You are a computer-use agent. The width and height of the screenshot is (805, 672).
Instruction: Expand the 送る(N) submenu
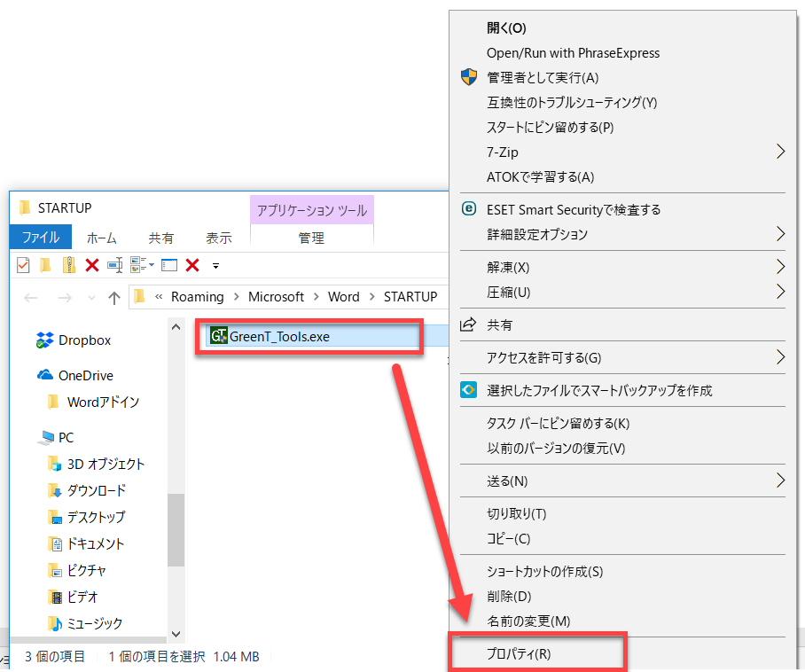[780, 481]
